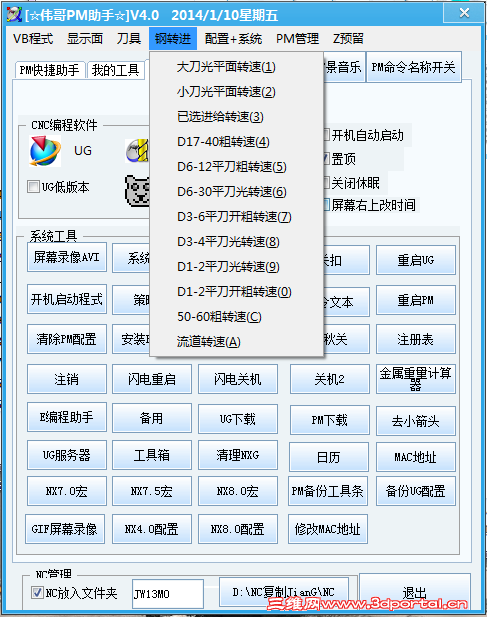This screenshot has height=617, width=487.
Task: Click 清除PM配置 button
Action: (67, 339)
